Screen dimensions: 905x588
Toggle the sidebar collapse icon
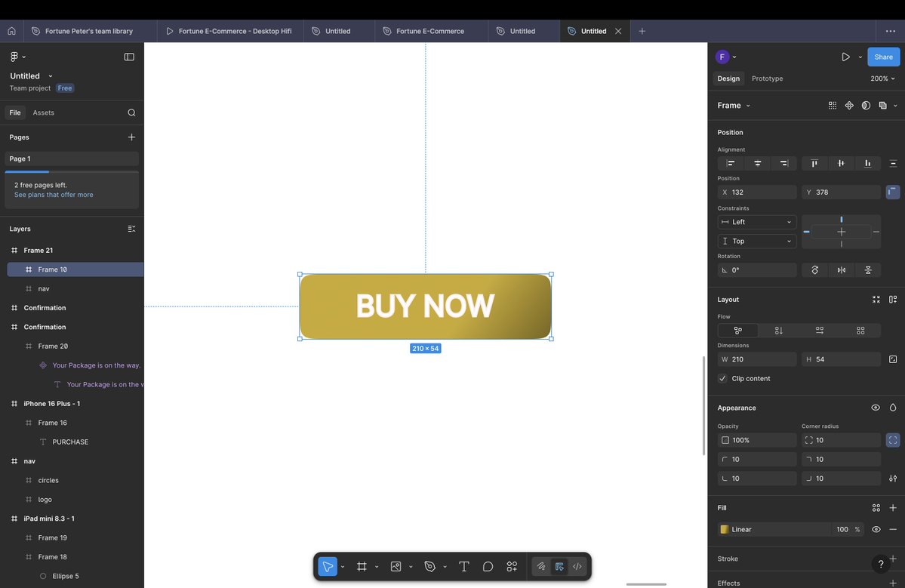click(129, 57)
